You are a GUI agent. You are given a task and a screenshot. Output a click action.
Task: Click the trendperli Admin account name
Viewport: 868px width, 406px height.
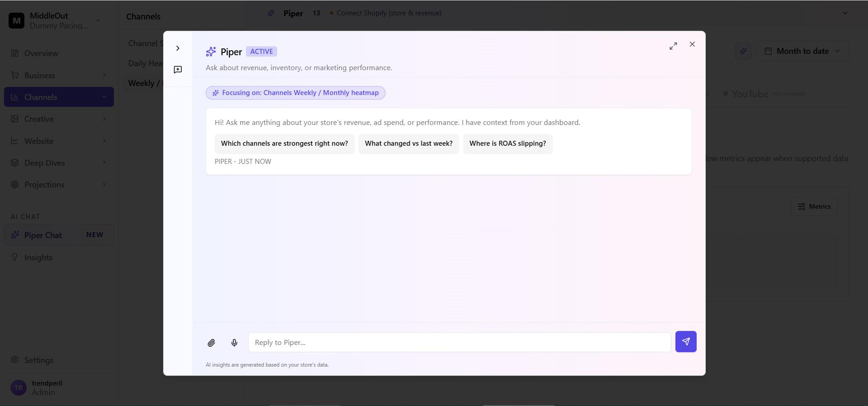point(47,388)
